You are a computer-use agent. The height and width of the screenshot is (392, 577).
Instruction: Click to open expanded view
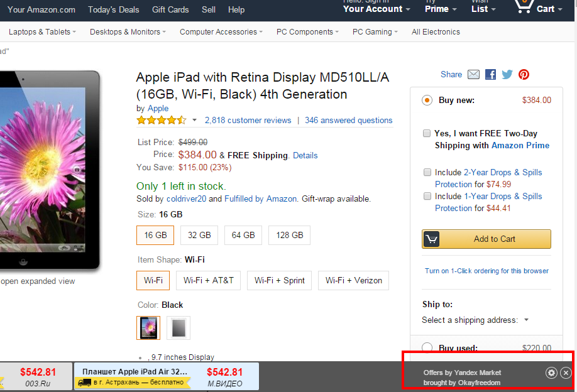(x=38, y=281)
